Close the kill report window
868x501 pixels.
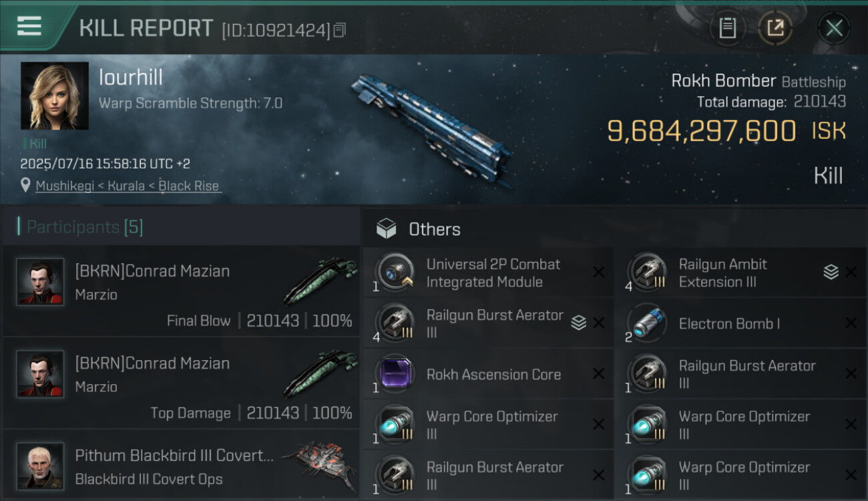click(834, 28)
